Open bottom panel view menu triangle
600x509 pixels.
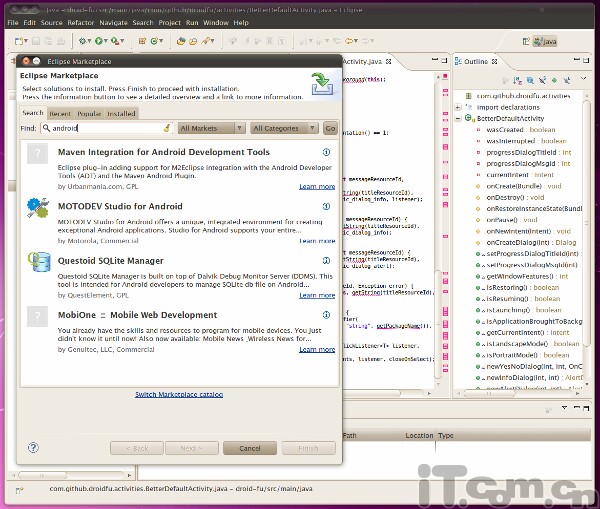coord(564,408)
